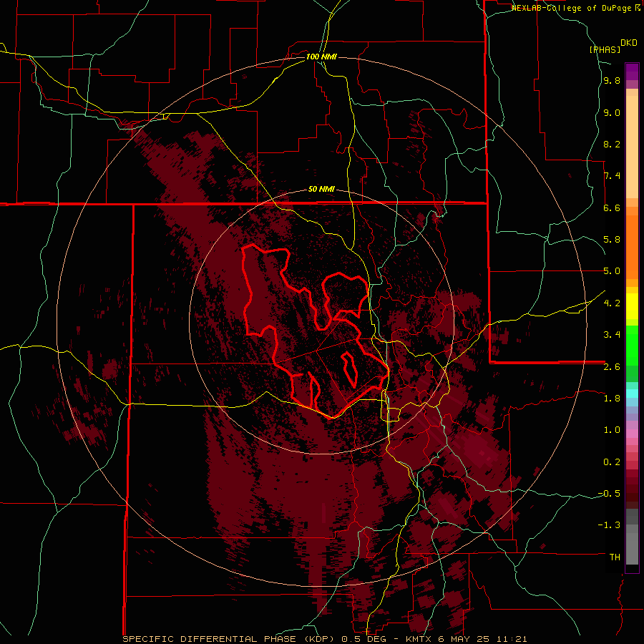Click the "KMTX" radar site identifier
Image resolution: width=644 pixels, height=644 pixels.
(417, 639)
